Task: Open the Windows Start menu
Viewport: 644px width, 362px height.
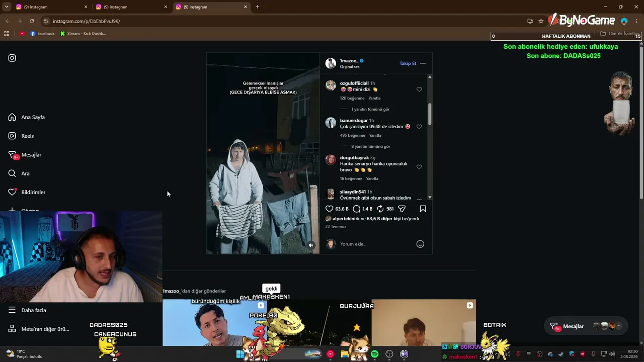Action: [x=240, y=354]
